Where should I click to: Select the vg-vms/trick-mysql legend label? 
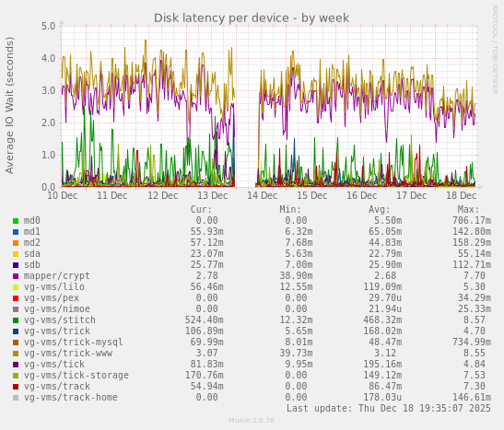click(x=74, y=342)
